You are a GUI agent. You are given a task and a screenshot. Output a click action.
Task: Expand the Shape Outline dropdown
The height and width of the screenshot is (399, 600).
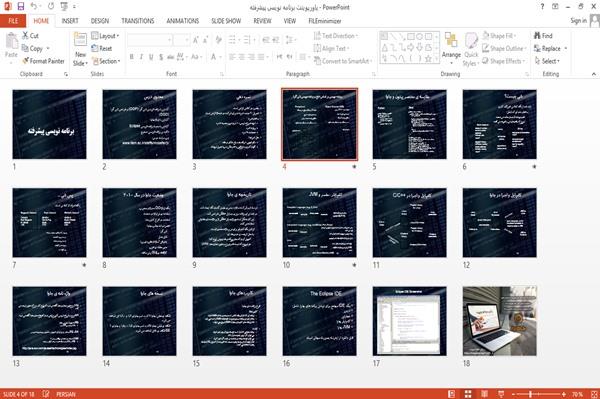(x=504, y=48)
